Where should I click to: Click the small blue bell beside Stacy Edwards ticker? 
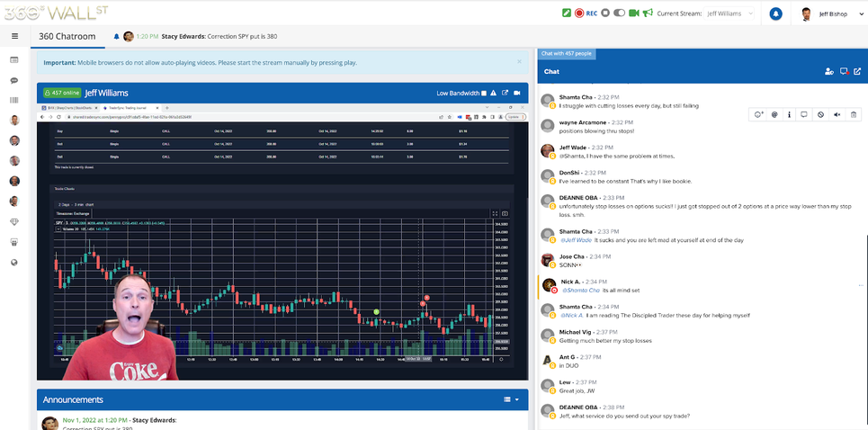pos(116,37)
